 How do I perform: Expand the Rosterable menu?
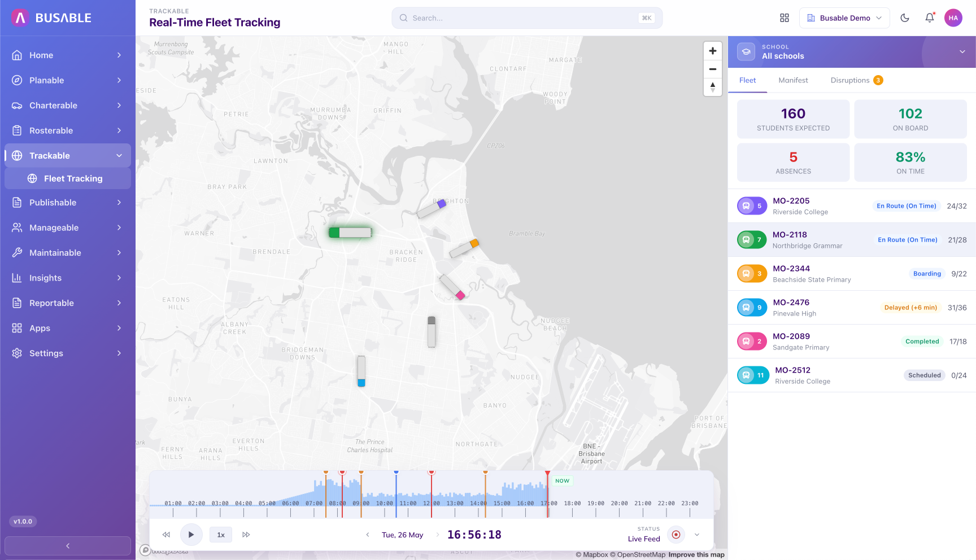(x=68, y=130)
